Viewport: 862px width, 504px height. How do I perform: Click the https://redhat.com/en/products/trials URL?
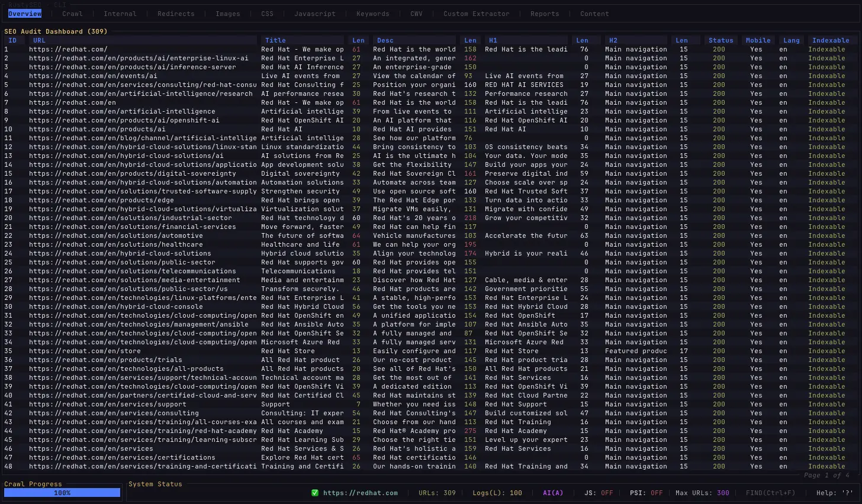coord(105,360)
